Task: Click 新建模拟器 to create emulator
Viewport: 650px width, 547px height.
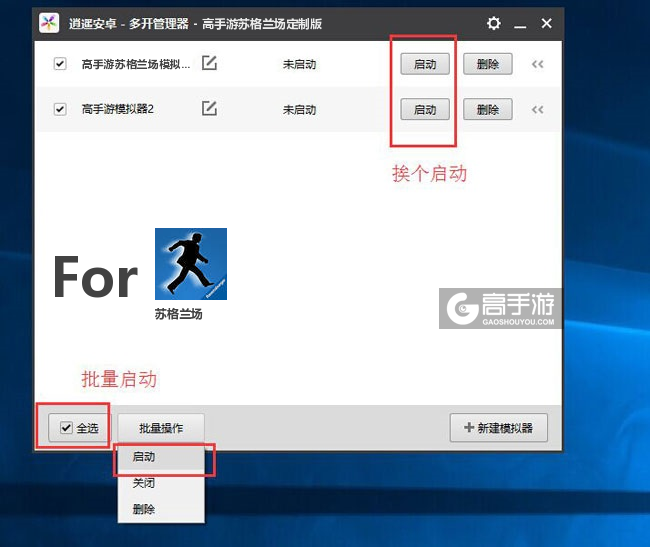Action: (x=499, y=428)
